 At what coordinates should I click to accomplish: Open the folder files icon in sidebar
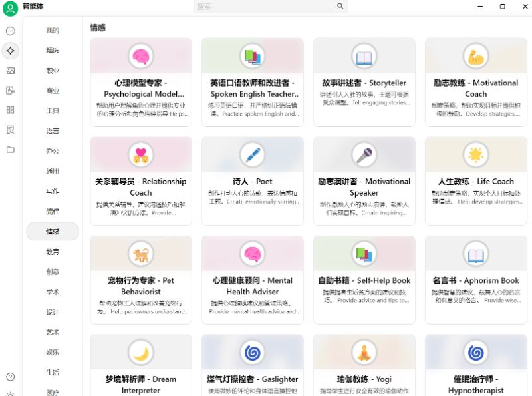10,150
